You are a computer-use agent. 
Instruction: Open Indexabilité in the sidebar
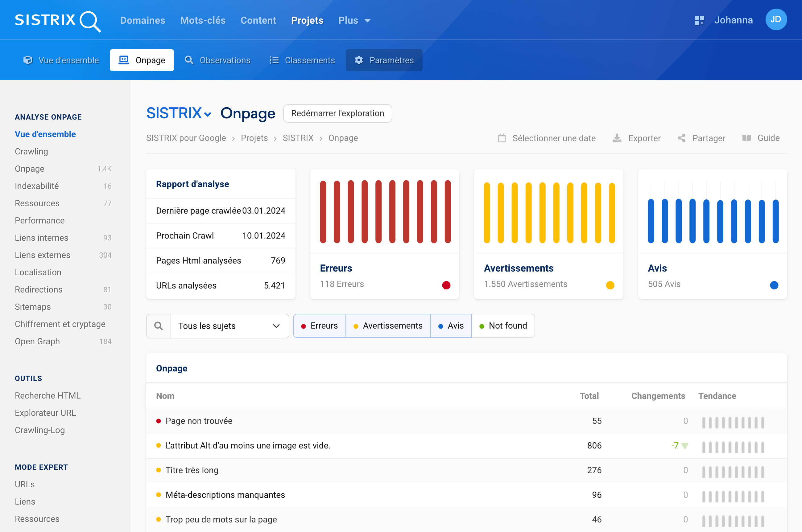pyautogui.click(x=37, y=186)
